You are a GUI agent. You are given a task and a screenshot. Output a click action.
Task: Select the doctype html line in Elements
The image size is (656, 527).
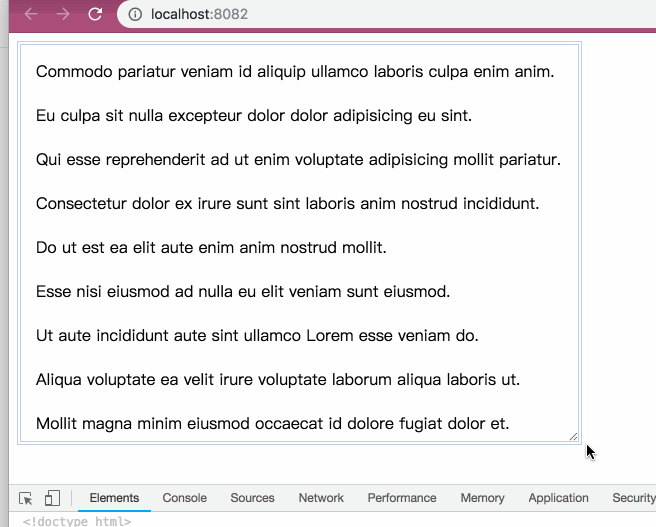pos(77,522)
